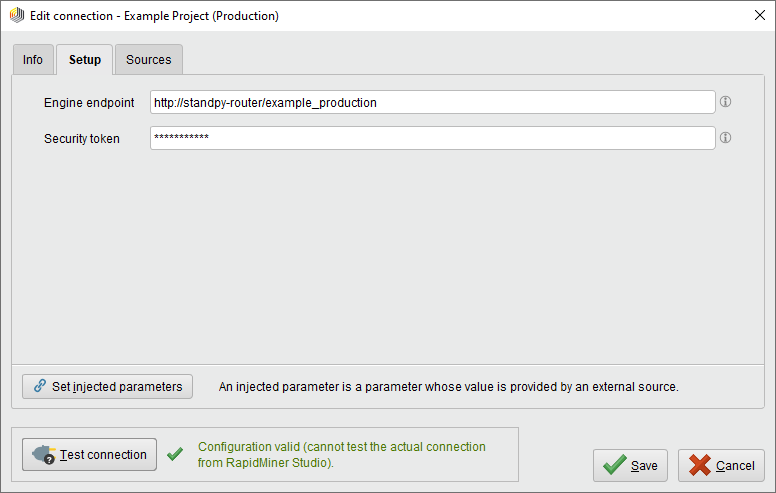Run Test connection
The image size is (776, 493).
90,454
